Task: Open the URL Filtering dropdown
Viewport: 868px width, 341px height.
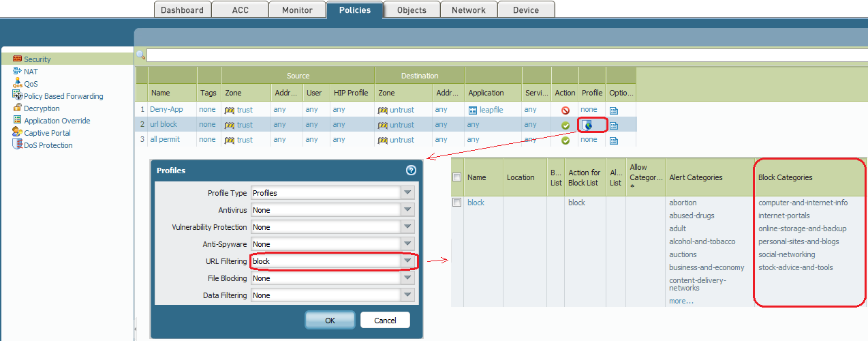Action: pyautogui.click(x=407, y=261)
